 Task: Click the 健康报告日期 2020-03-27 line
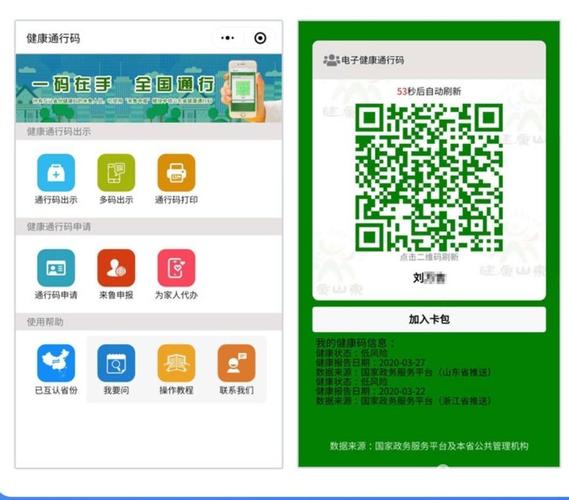tap(370, 362)
